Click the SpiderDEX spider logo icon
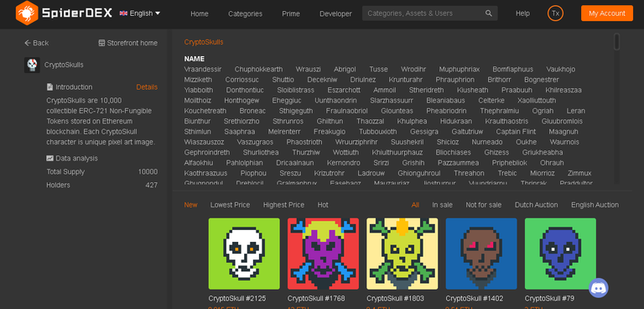Viewport: 644px width, 309px height. pyautogui.click(x=27, y=13)
